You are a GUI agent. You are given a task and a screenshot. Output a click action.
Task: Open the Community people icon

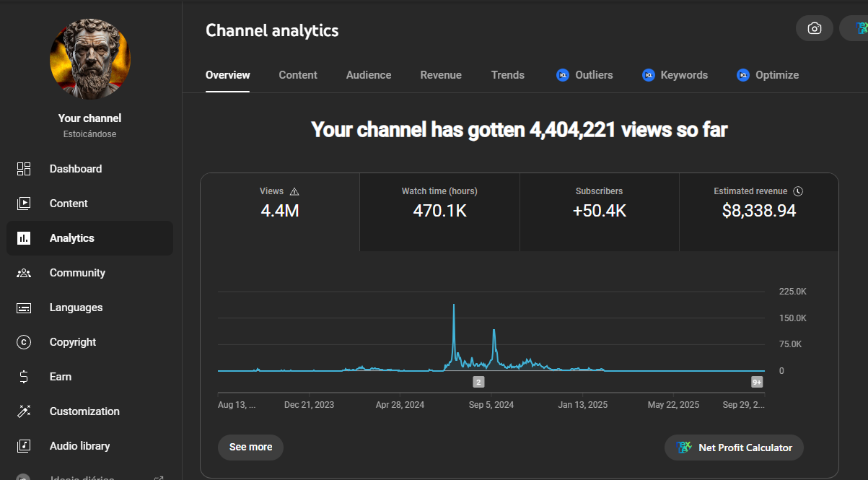click(24, 273)
